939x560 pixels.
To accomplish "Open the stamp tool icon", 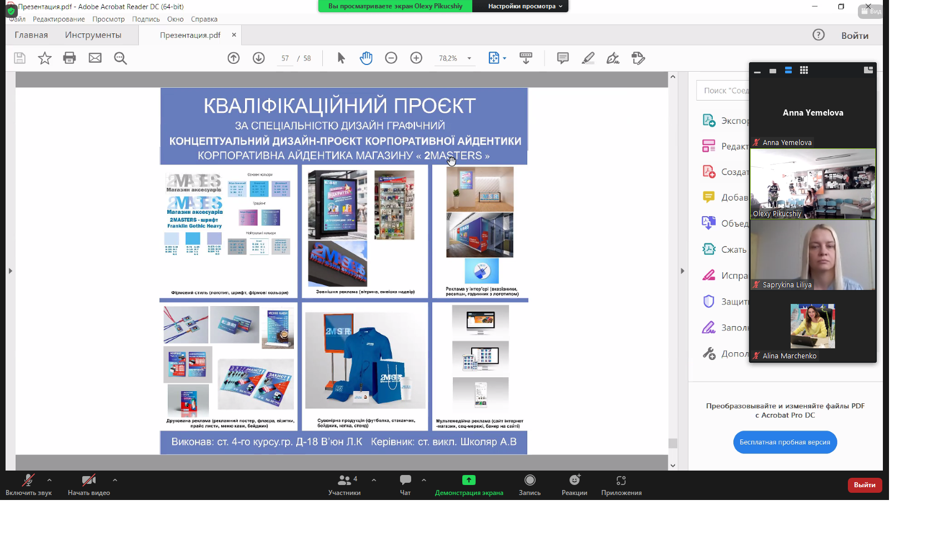I will click(638, 58).
